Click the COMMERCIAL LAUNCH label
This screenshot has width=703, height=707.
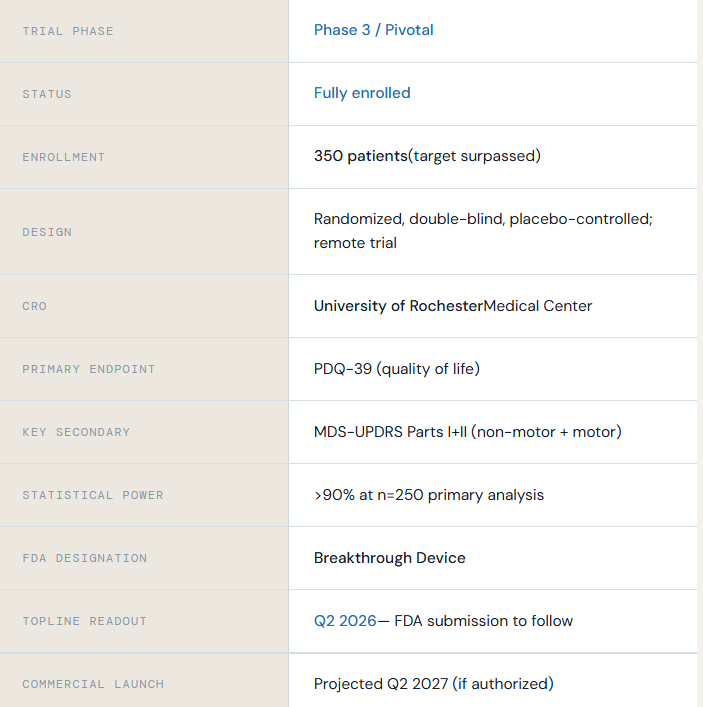click(93, 684)
